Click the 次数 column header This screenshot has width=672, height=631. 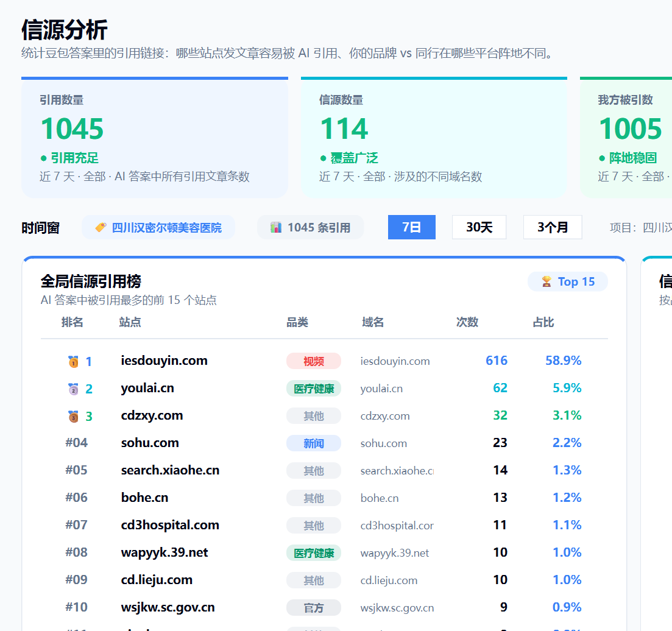[467, 322]
